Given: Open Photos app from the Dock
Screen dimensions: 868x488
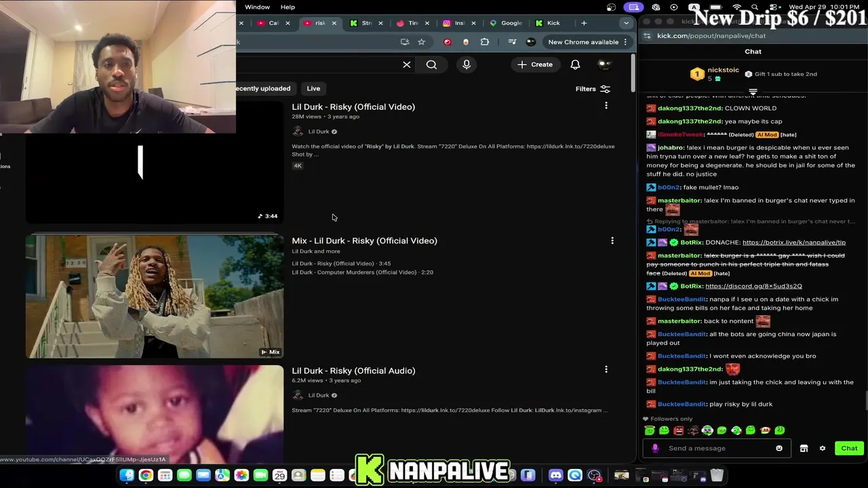Looking at the screenshot, I should point(241,475).
